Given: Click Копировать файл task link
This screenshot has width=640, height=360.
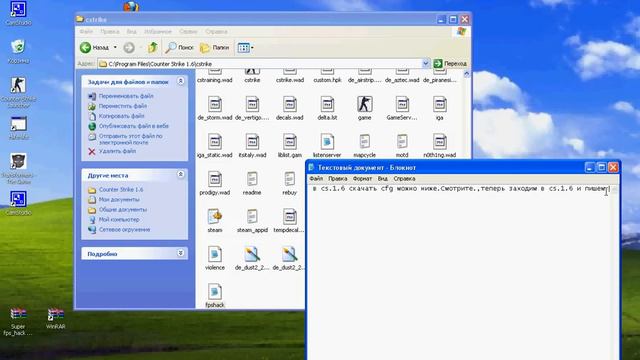Looking at the screenshot, I should tap(122, 116).
